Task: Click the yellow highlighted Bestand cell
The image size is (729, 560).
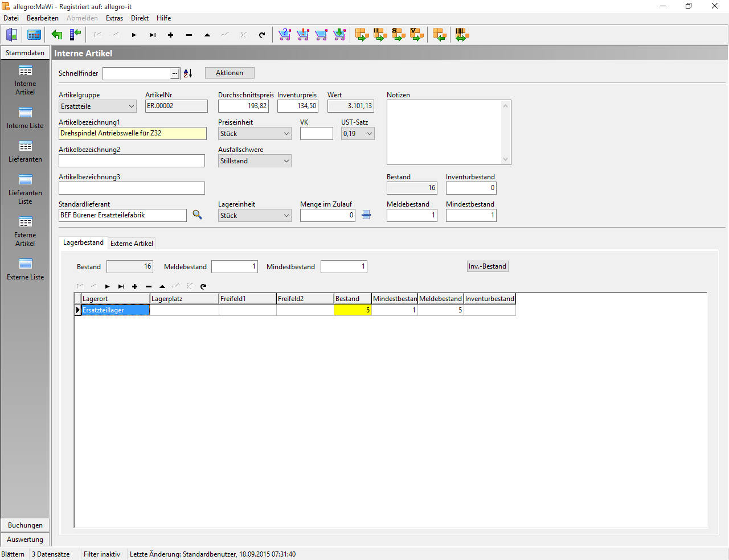Action: pyautogui.click(x=353, y=310)
